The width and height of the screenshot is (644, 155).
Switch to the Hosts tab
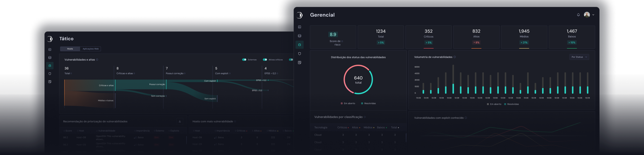(x=70, y=49)
